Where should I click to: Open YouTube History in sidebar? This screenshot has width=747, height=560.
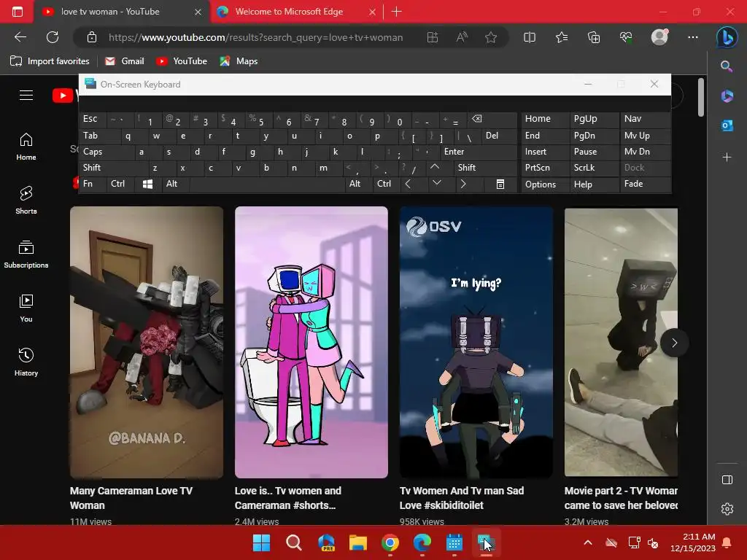(x=26, y=362)
